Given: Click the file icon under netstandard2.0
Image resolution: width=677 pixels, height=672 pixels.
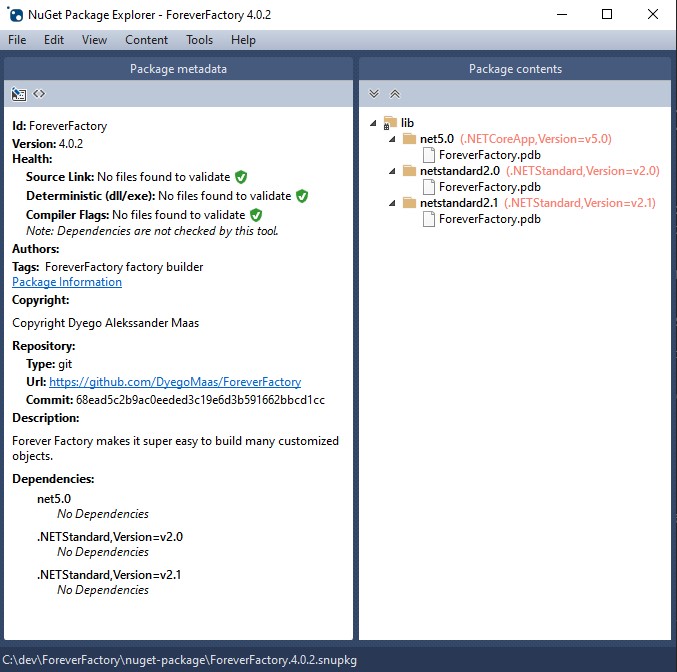Looking at the screenshot, I should click(x=428, y=187).
